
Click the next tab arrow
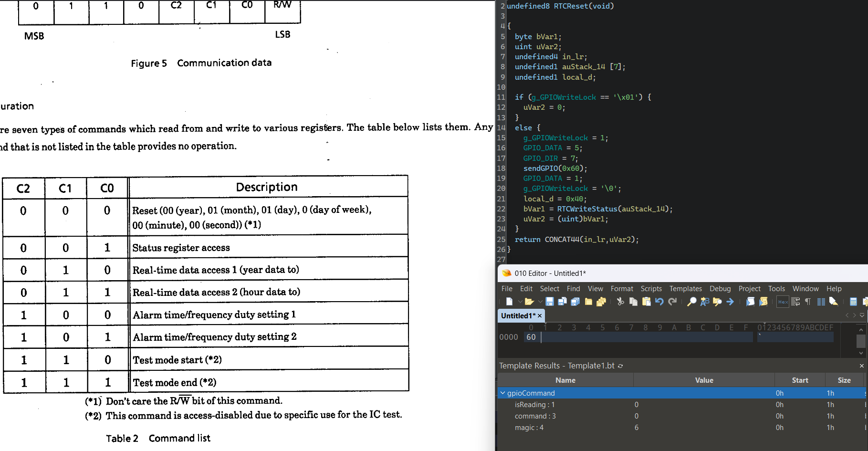click(854, 315)
